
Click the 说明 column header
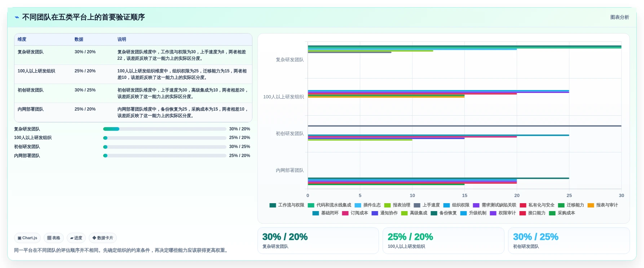pyautogui.click(x=122, y=39)
